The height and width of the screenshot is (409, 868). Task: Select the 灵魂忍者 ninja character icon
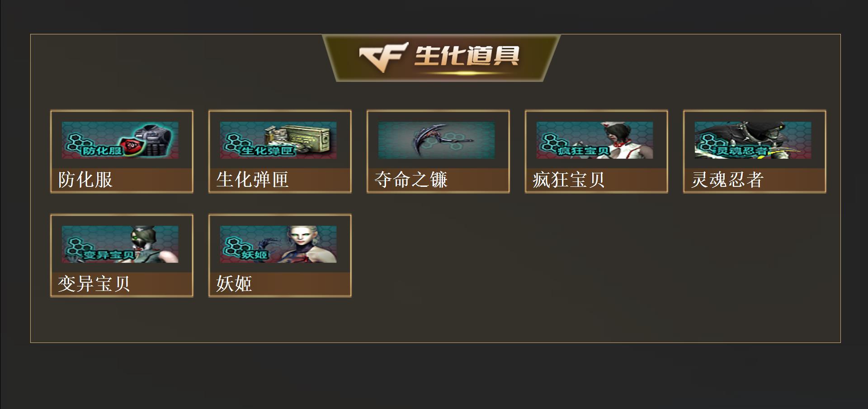753,140
